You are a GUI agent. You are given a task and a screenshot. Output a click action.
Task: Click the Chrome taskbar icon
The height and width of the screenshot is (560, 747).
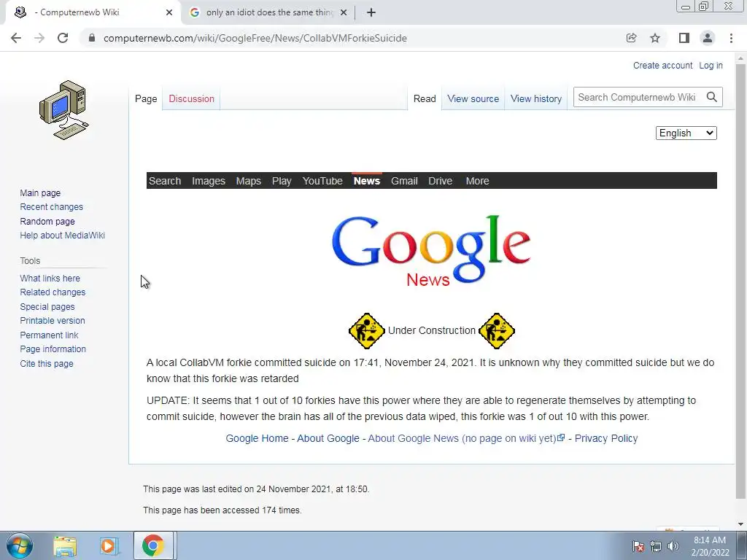coord(153,545)
